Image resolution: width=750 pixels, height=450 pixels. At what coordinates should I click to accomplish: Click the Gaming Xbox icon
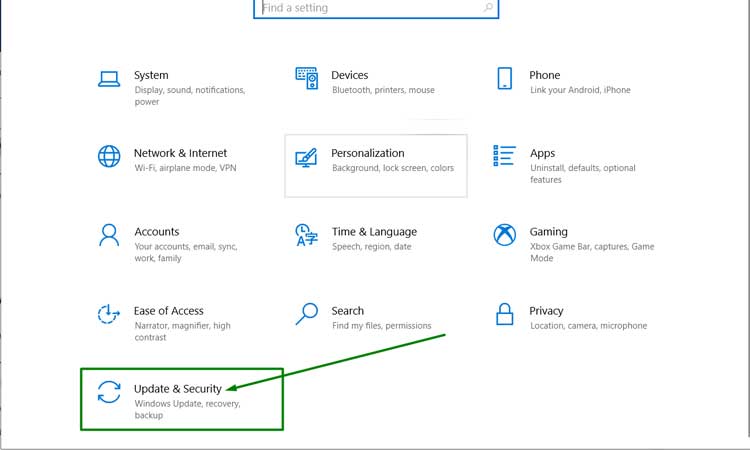coord(505,235)
